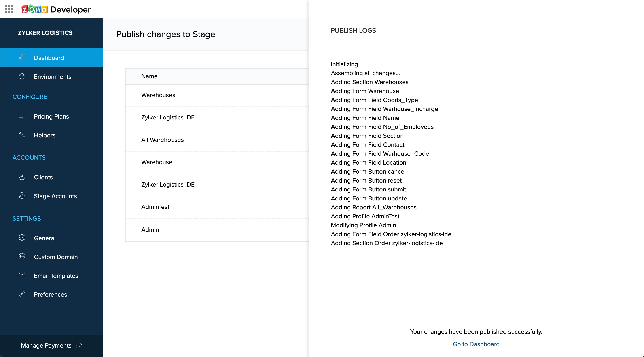This screenshot has width=644, height=357.
Task: Open Stage Accounts
Action: click(x=51, y=196)
